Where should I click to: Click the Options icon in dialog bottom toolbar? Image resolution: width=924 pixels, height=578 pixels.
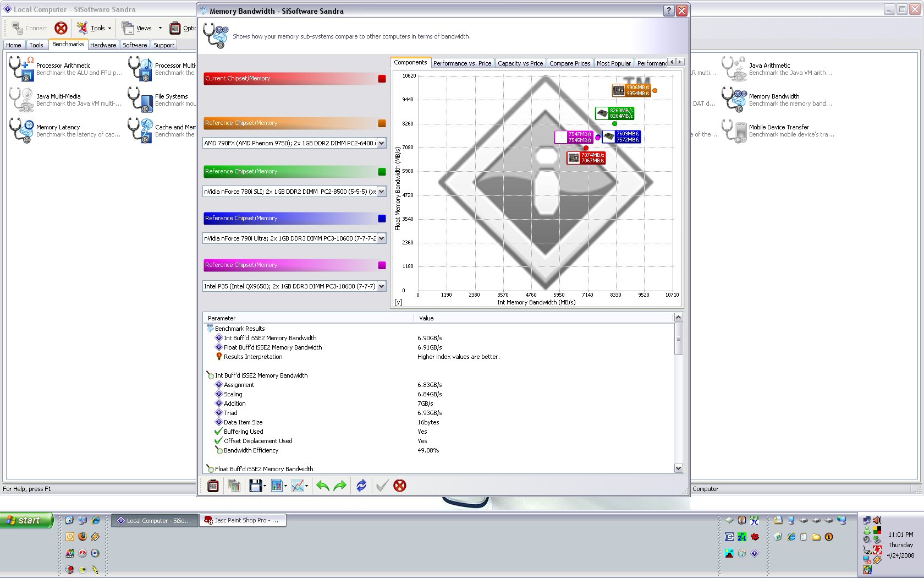point(213,486)
